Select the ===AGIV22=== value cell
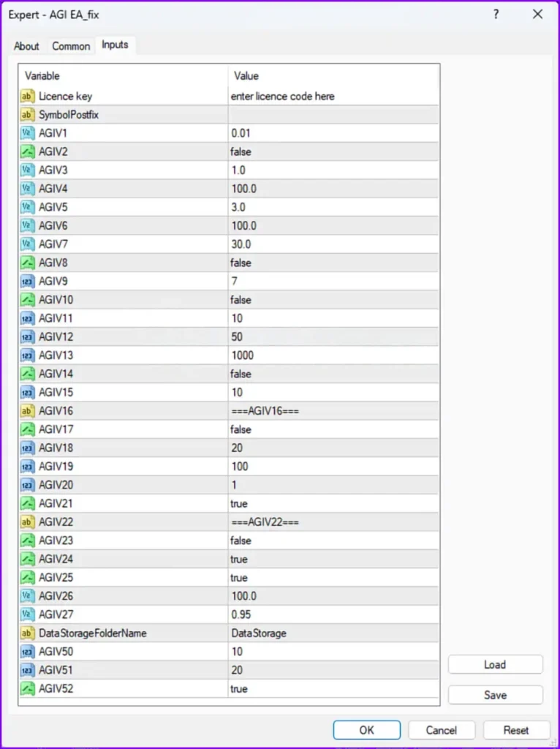Viewport: 560px width, 749px height. [x=333, y=522]
